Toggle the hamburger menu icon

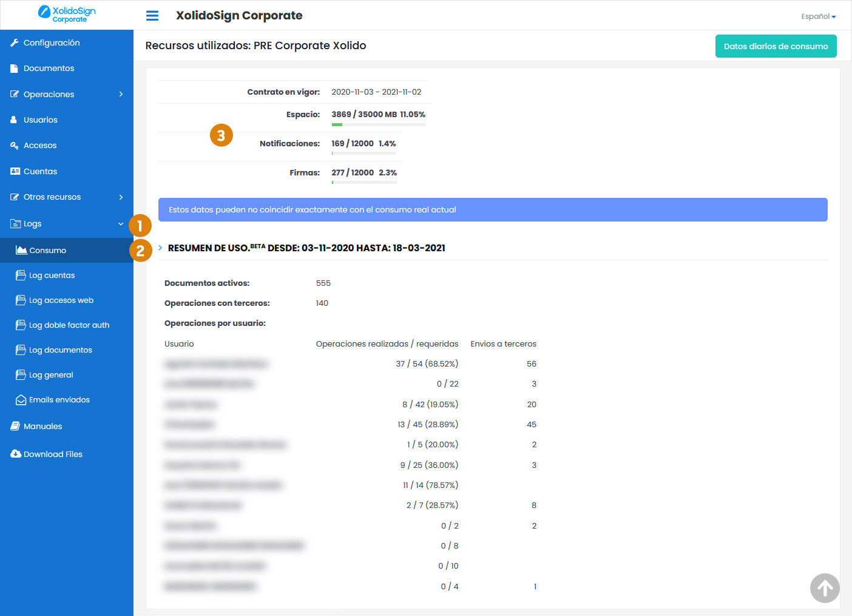click(x=152, y=16)
